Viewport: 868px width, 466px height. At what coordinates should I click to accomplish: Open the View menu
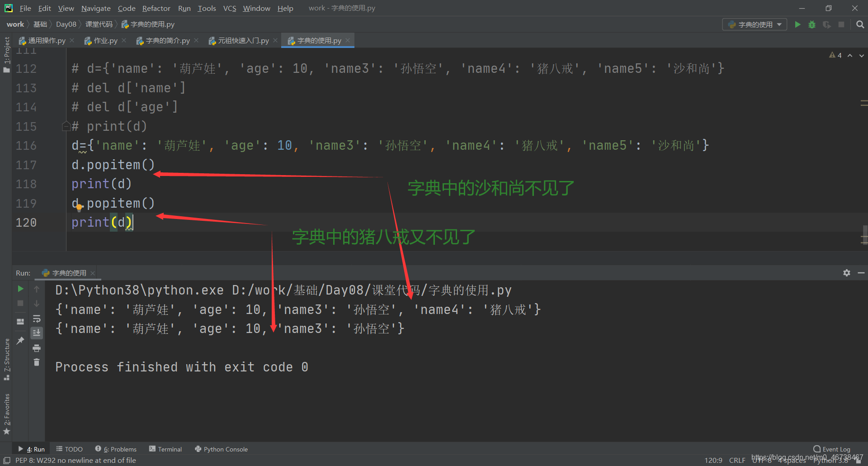[66, 8]
